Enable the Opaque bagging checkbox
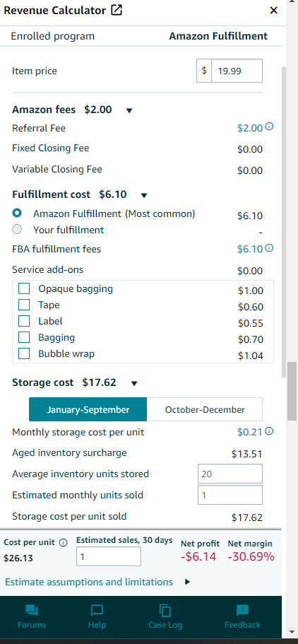The image size is (298, 644). tap(24, 288)
